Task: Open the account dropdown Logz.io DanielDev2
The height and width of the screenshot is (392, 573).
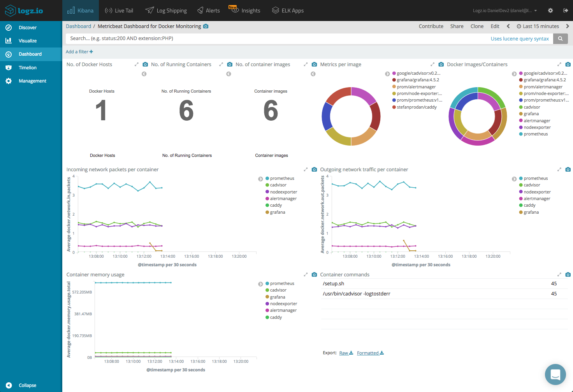Action: [505, 11]
